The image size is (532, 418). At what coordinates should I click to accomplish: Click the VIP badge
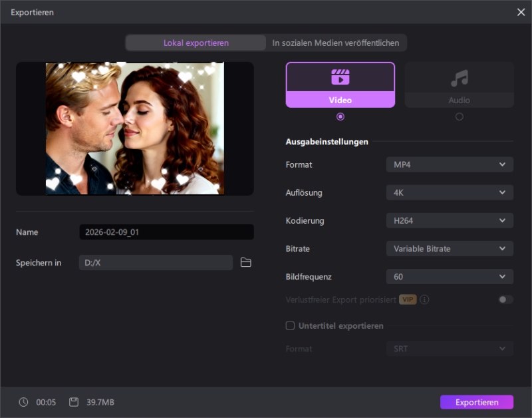pos(408,300)
